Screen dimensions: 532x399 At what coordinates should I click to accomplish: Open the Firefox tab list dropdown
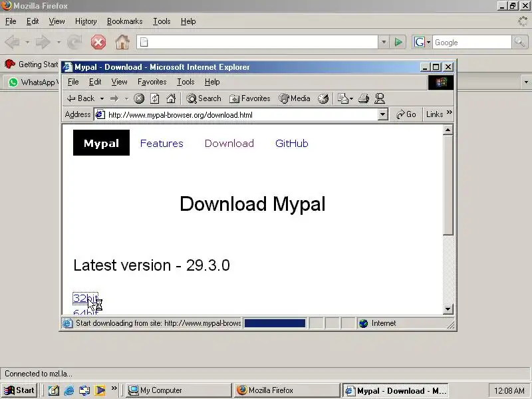526,82
